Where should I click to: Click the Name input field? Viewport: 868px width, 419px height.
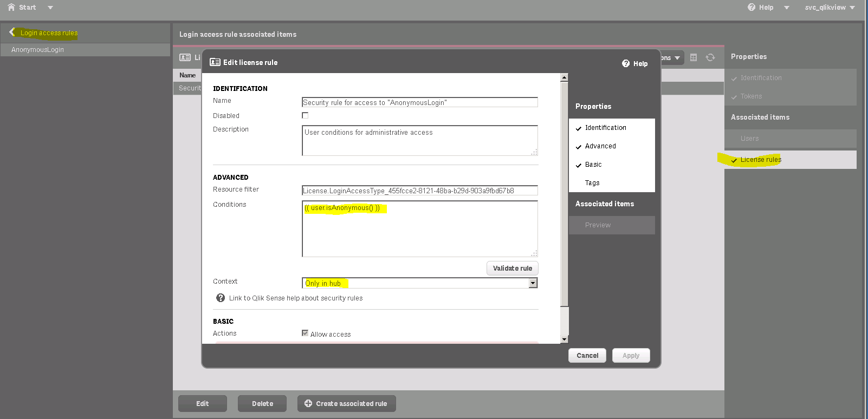point(420,102)
